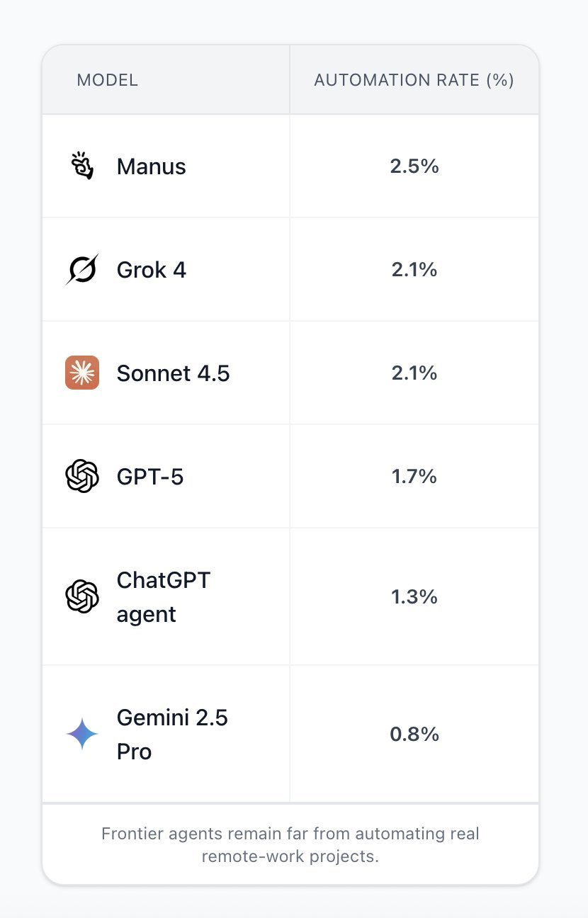Click the 2.1% rate in Sonnet 4.5 row
The image size is (588, 918).
[414, 373]
